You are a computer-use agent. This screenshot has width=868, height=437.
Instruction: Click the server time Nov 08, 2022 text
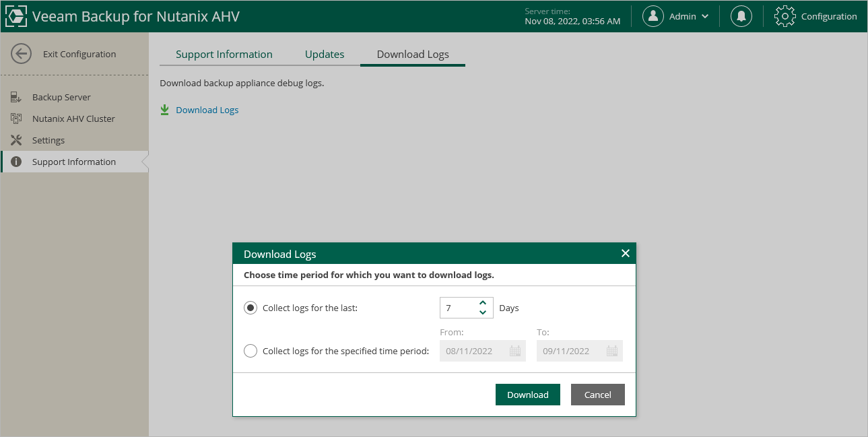(x=572, y=21)
